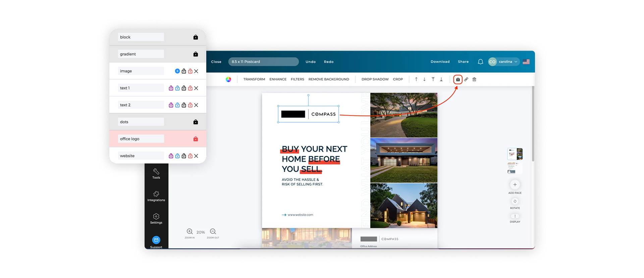Expand the carolina account dropdown

pyautogui.click(x=516, y=62)
